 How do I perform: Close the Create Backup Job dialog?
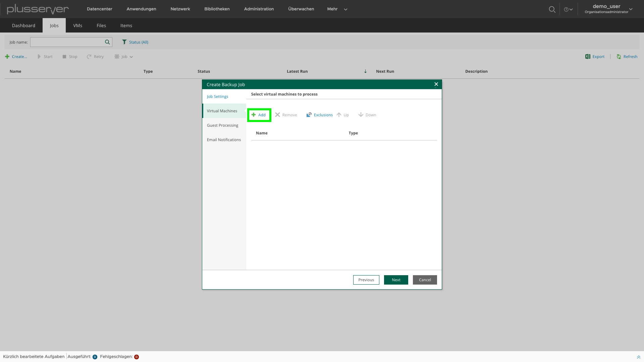436,84
